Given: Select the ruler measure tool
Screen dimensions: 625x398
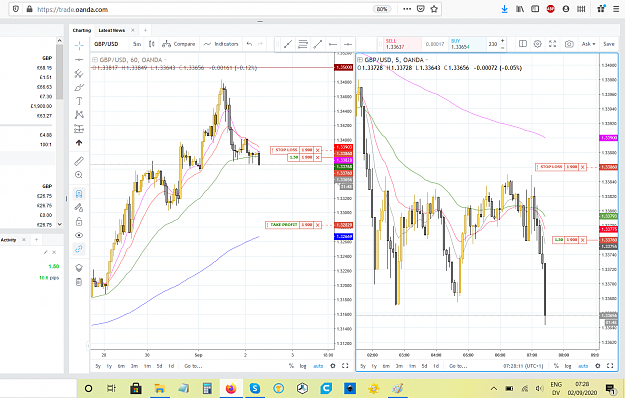Looking at the screenshot, I should 79,161.
